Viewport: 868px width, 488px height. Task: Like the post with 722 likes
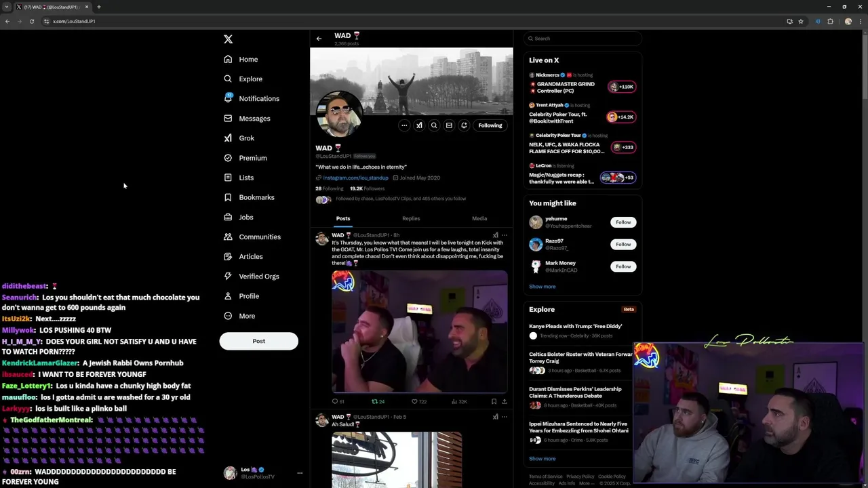click(419, 401)
